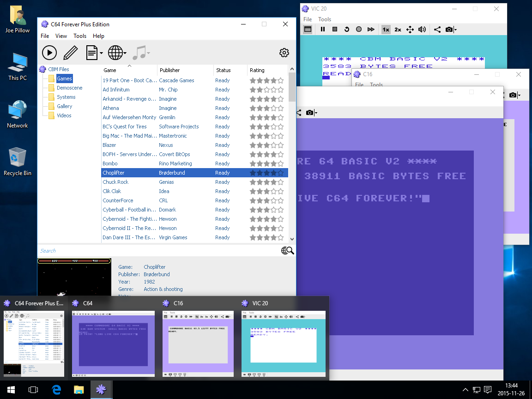Open the Tools menu in VIC 20 window

pos(324,19)
